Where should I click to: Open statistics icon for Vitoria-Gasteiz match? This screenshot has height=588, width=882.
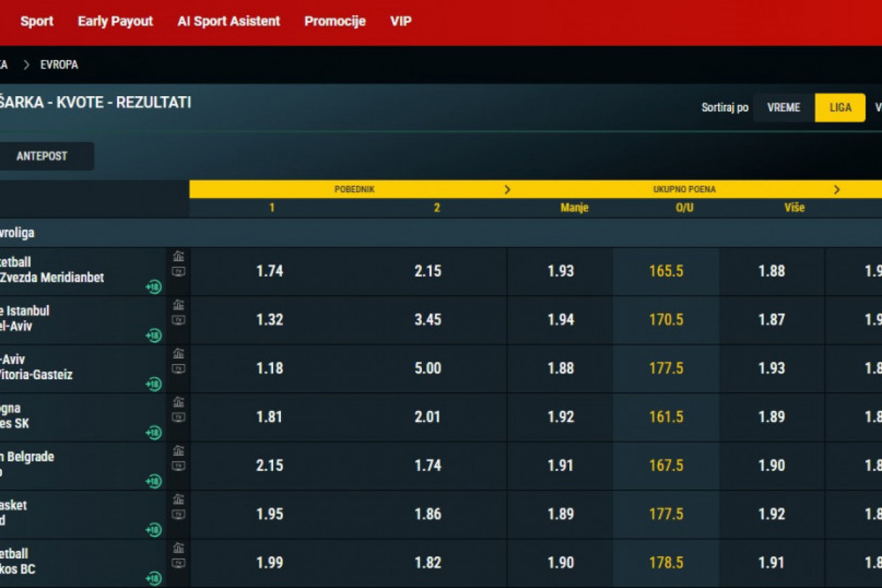[178, 353]
